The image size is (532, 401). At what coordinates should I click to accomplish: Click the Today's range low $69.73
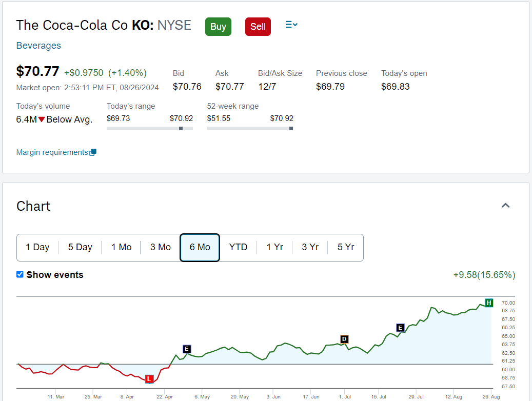pyautogui.click(x=118, y=118)
